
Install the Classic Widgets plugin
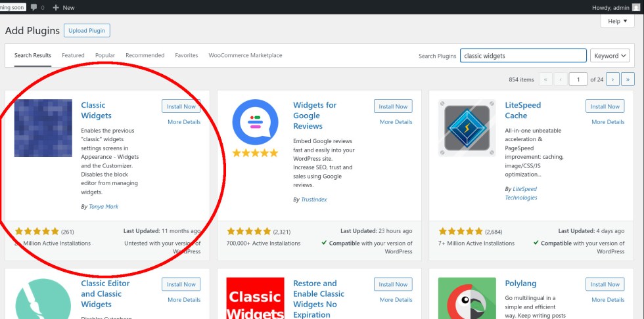click(x=181, y=106)
